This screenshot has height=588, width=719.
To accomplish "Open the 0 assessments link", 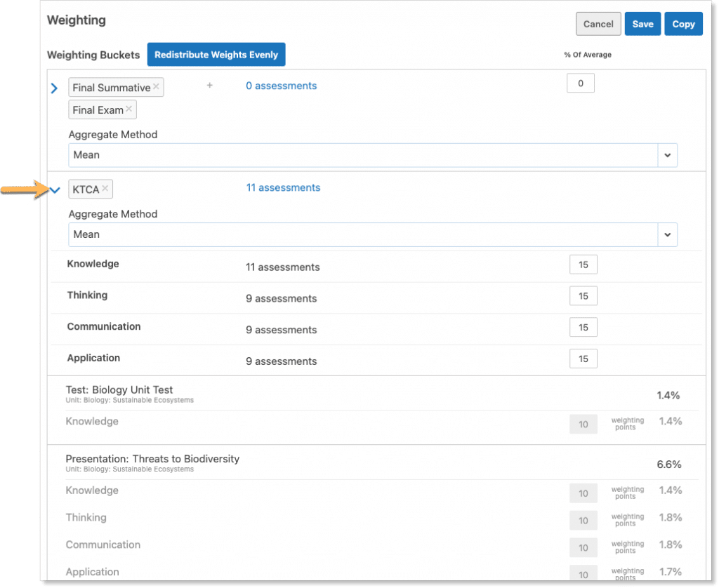I will 281,86.
